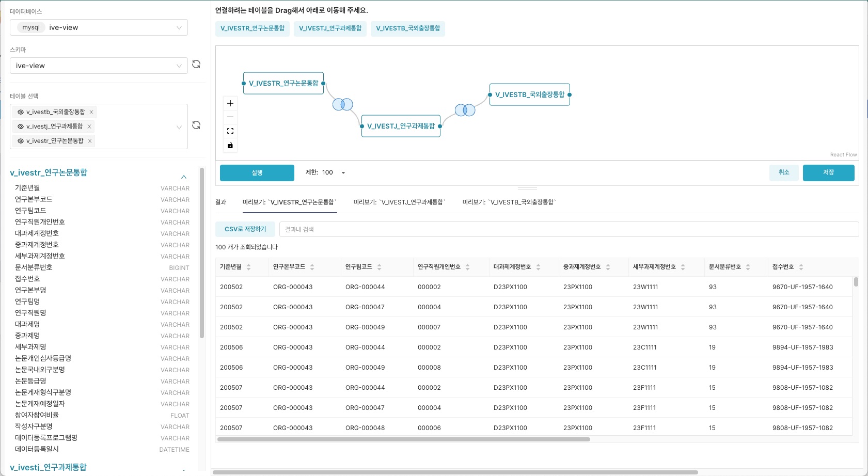Click the 결과내 검색 search field

pyautogui.click(x=568, y=229)
